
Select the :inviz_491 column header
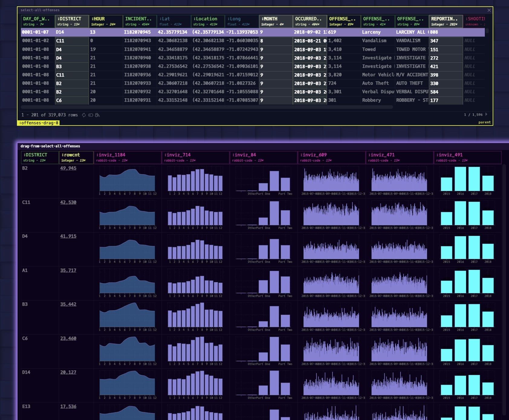tap(467, 157)
